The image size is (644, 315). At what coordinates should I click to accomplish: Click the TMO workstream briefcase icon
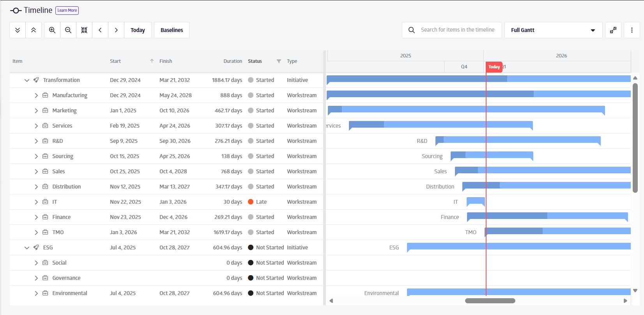(x=45, y=232)
